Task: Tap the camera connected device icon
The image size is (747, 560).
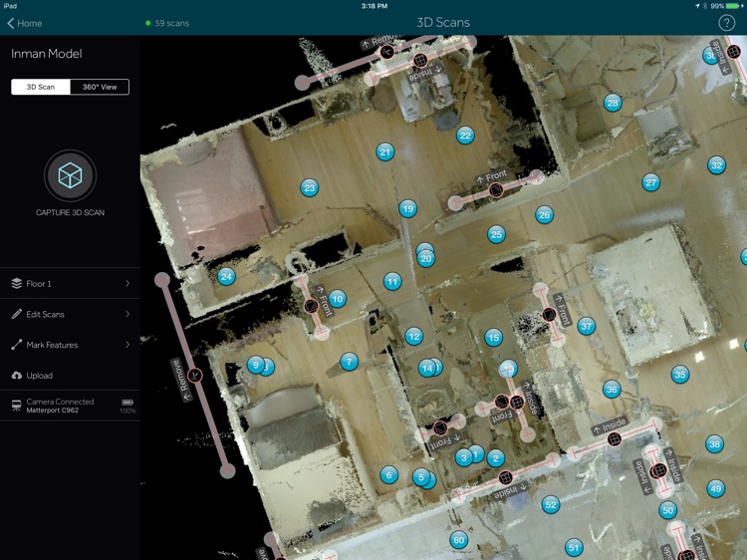Action: tap(17, 406)
